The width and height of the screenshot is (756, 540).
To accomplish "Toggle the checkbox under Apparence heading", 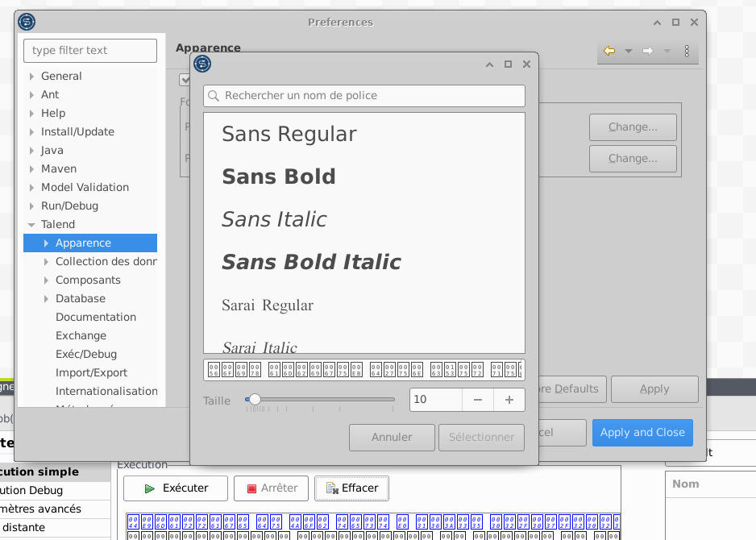I will [185, 79].
